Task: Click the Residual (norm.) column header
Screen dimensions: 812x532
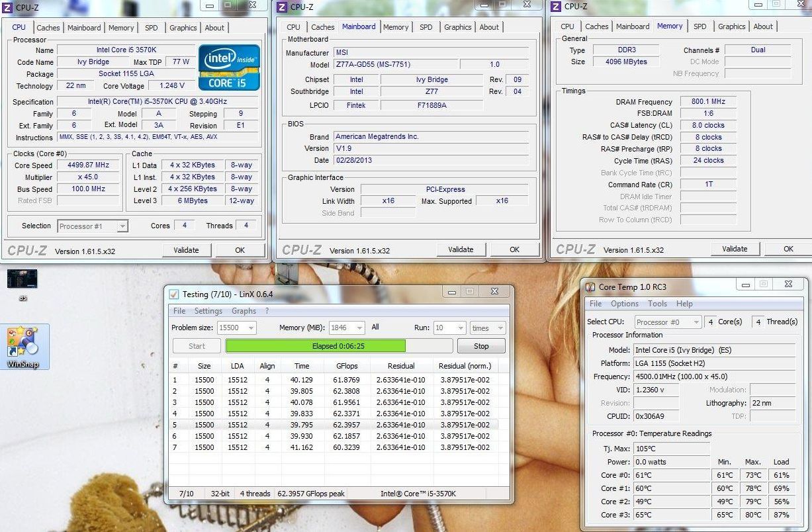Action: (x=465, y=366)
